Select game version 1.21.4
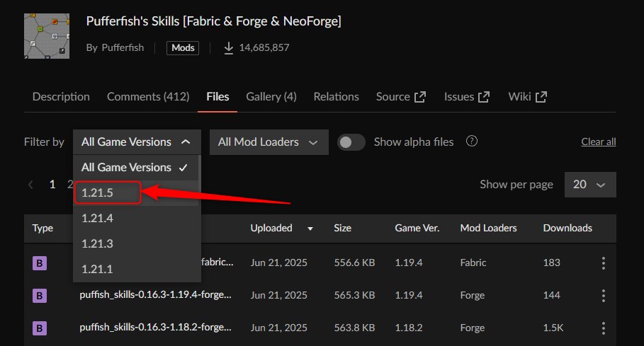The width and height of the screenshot is (644, 346). coord(135,218)
